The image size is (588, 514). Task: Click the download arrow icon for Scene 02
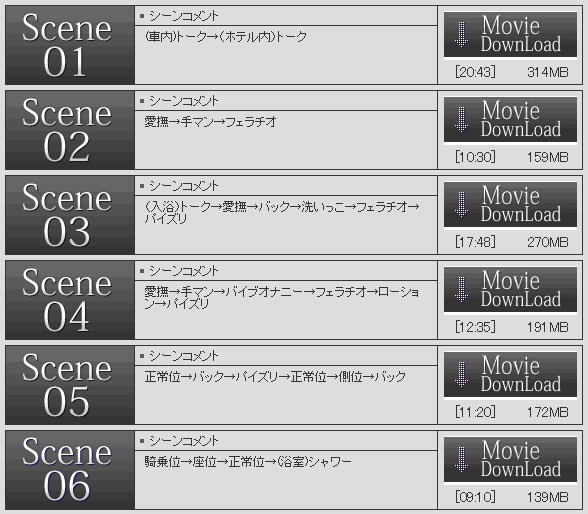[x=461, y=119]
